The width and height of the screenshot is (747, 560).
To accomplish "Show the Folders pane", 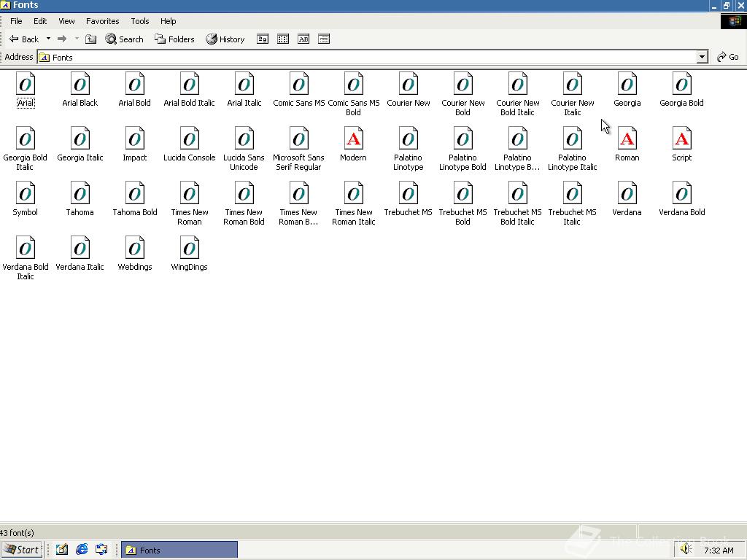I will click(x=174, y=39).
